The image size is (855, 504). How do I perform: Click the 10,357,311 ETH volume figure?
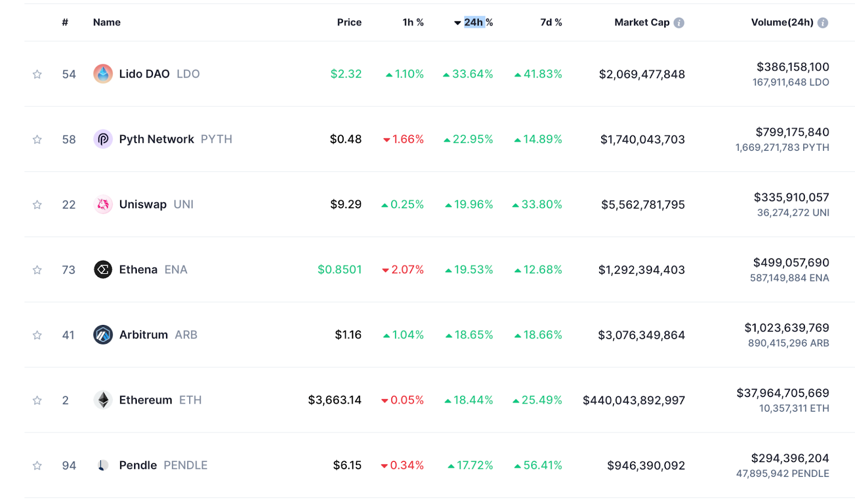[x=794, y=408]
